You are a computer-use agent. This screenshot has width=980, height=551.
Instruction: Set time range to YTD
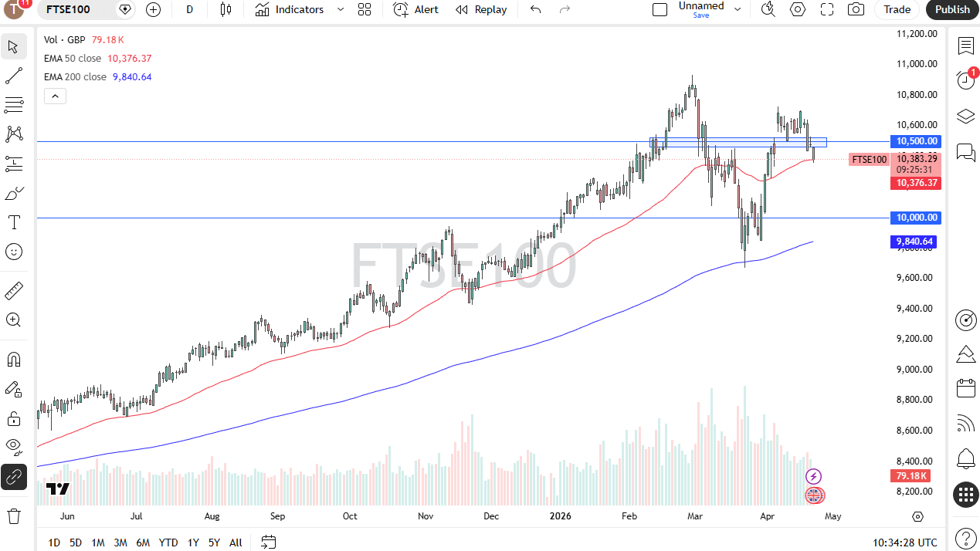pyautogui.click(x=168, y=543)
